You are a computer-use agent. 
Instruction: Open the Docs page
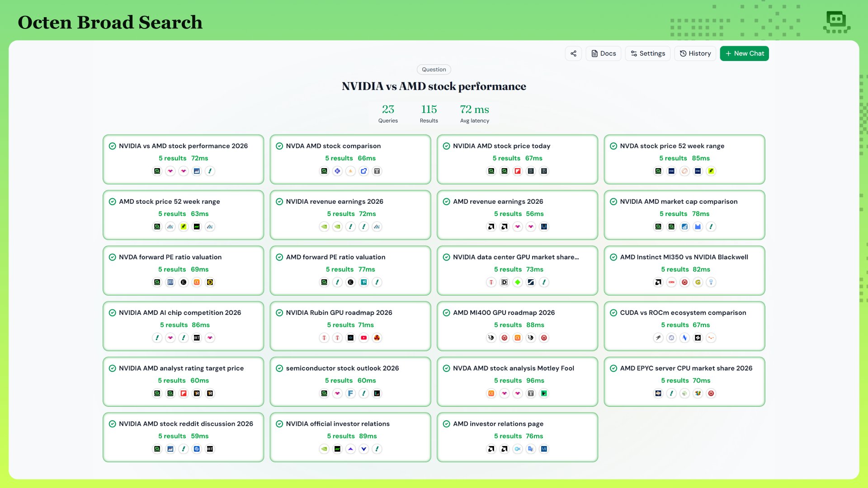click(604, 53)
